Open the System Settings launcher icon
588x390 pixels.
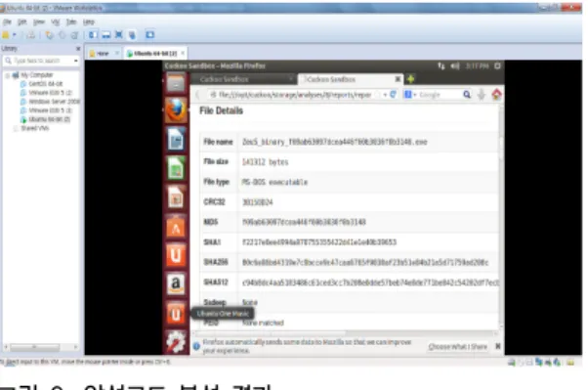176,342
